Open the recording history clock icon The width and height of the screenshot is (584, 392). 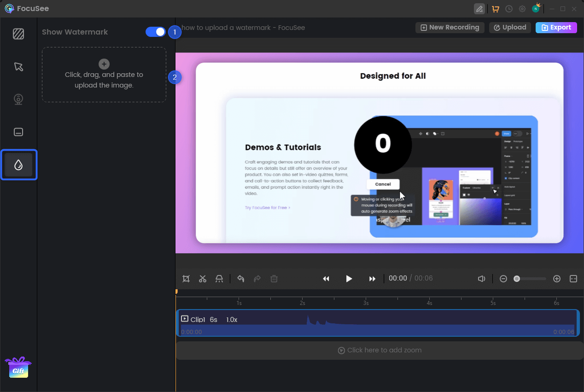pyautogui.click(x=509, y=9)
